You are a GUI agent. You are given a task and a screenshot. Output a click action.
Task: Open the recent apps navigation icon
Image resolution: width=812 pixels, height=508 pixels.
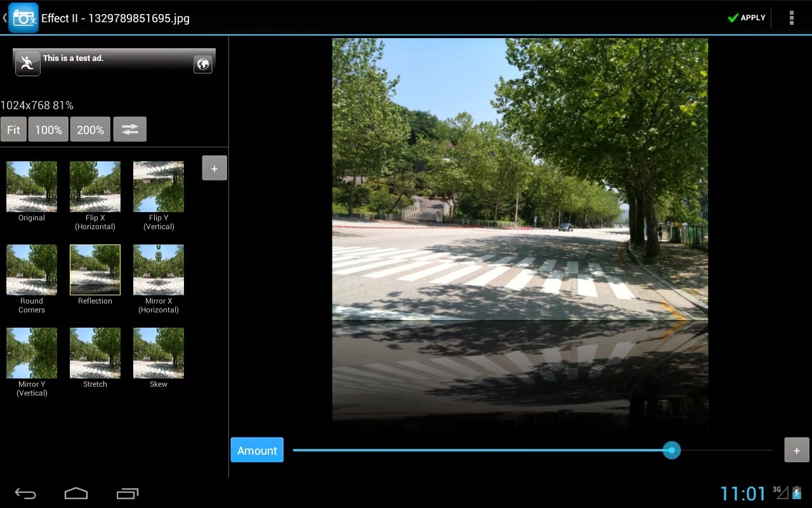[128, 493]
